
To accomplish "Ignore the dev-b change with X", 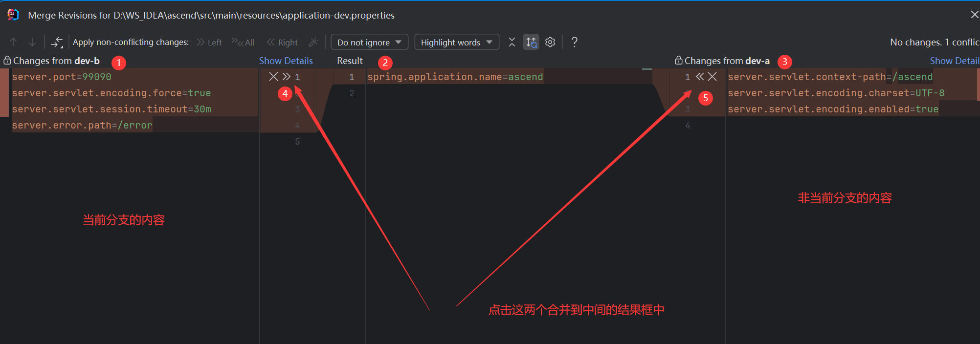I will coord(273,77).
